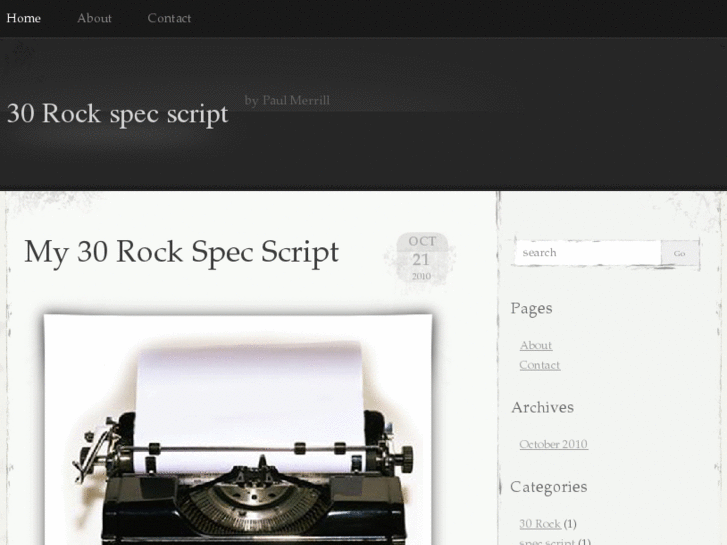
Task: Click the typewriter post image
Action: click(x=238, y=429)
